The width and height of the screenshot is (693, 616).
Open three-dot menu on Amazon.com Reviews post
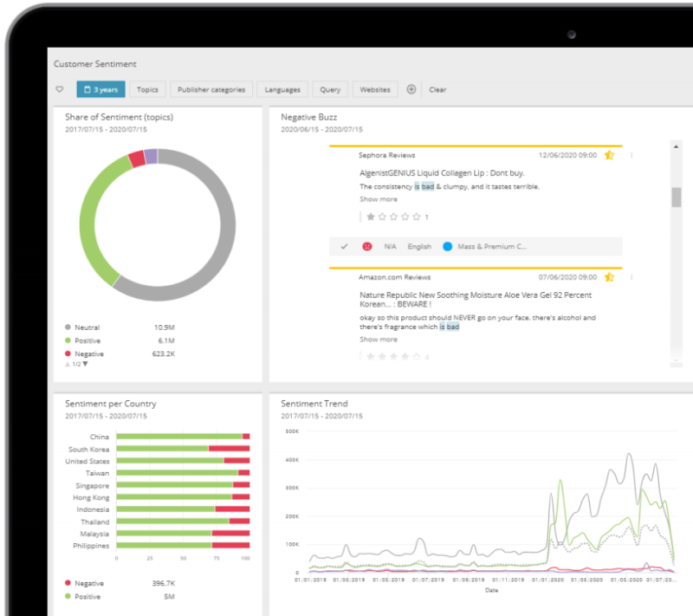tap(631, 277)
